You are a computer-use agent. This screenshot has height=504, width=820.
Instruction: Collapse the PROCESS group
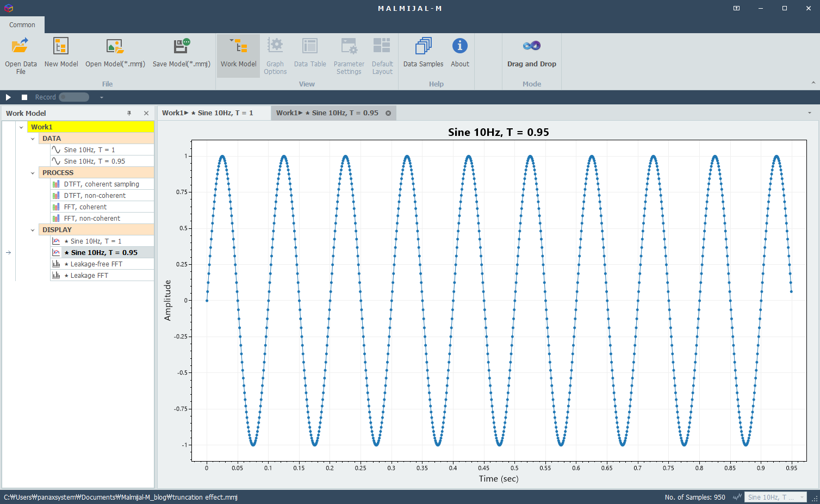point(33,173)
